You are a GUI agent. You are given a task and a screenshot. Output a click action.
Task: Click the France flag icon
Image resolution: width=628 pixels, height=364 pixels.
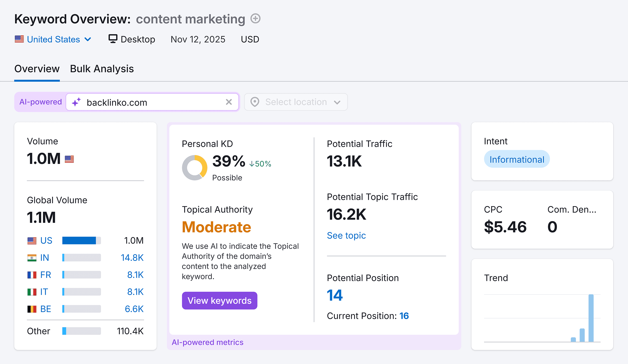tap(32, 275)
